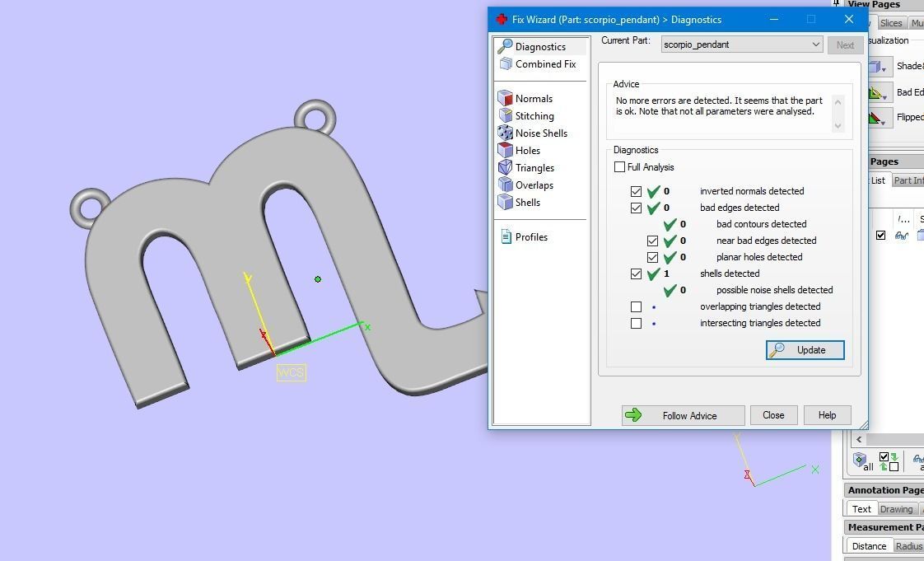The width and height of the screenshot is (924, 561).
Task: Click the green point on the pendant
Action: [x=318, y=279]
